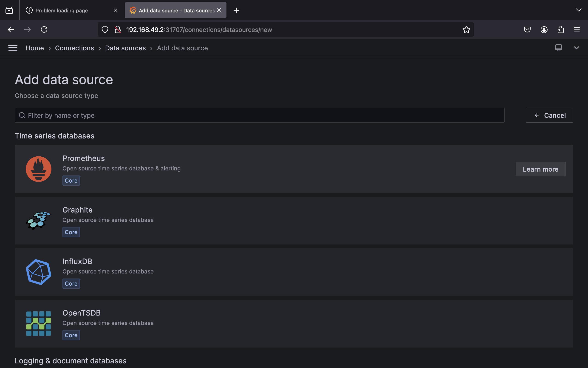
Task: Select the OpenTSDB data source title
Action: tap(81, 313)
